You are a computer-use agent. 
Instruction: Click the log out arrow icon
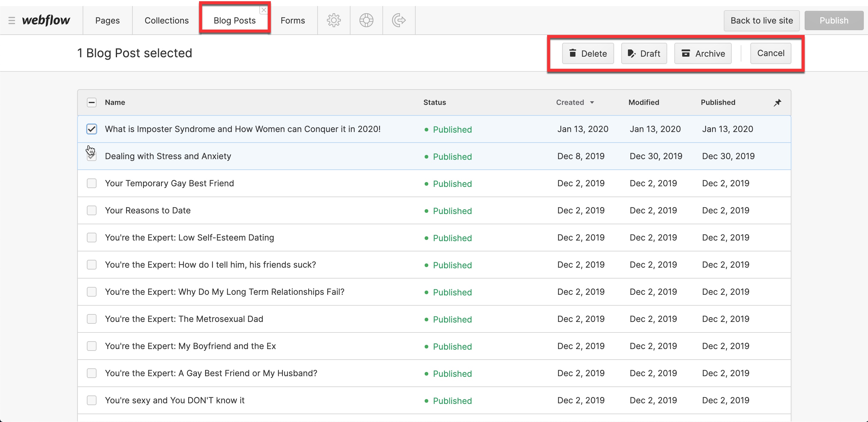click(399, 20)
